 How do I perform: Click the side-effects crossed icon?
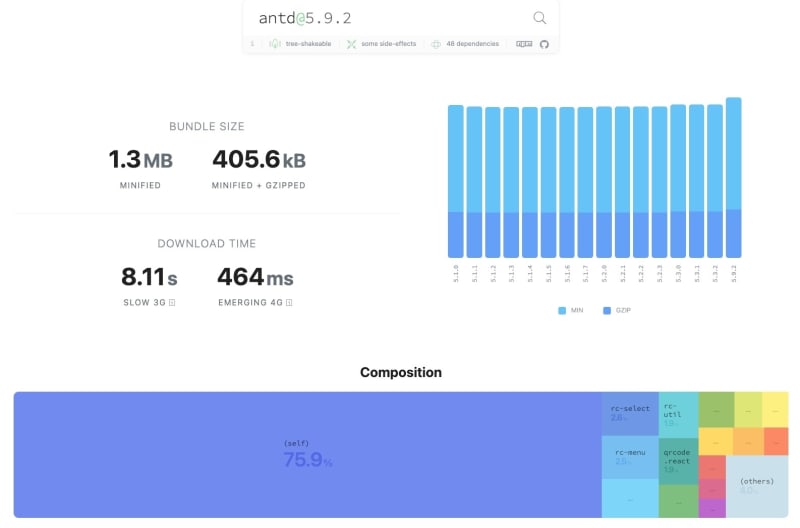point(351,44)
